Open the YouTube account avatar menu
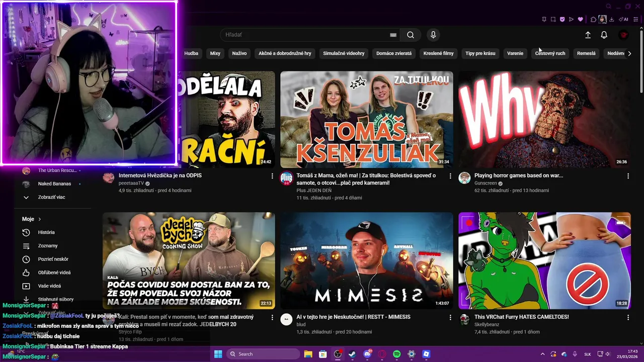The image size is (644, 362). pyautogui.click(x=624, y=35)
